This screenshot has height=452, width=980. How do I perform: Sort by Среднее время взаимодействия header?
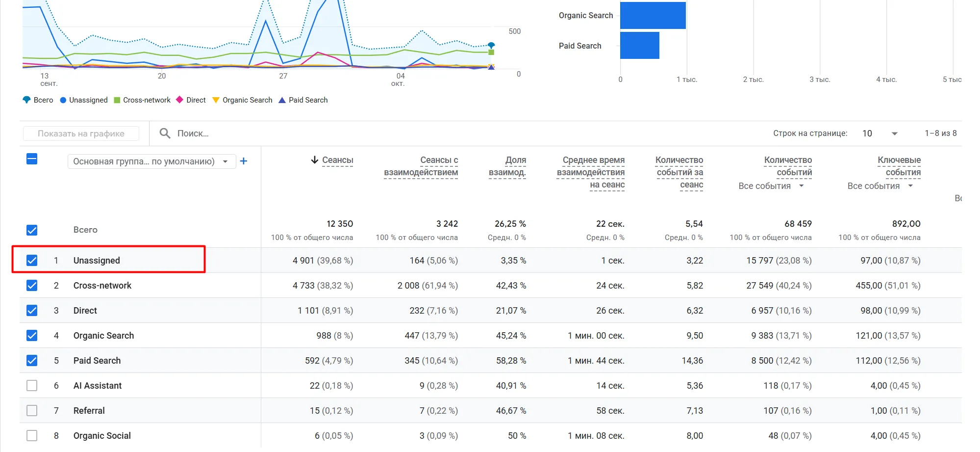pos(591,172)
